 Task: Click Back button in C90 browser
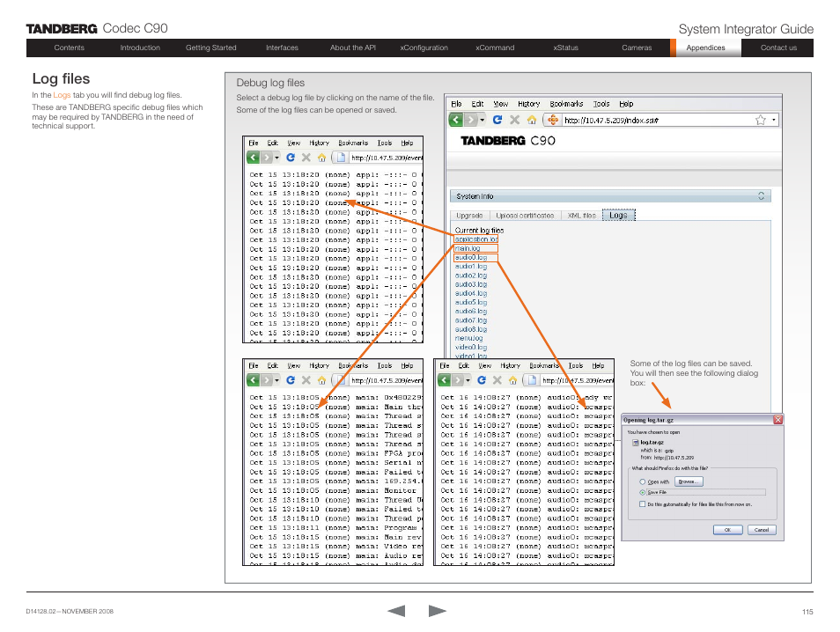456,120
